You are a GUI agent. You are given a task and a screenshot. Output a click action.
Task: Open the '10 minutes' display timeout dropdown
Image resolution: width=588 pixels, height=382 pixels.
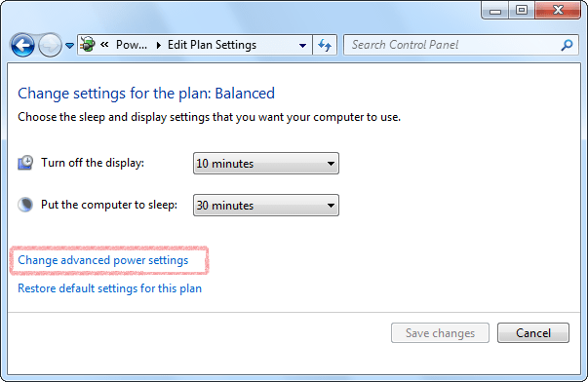coord(266,164)
